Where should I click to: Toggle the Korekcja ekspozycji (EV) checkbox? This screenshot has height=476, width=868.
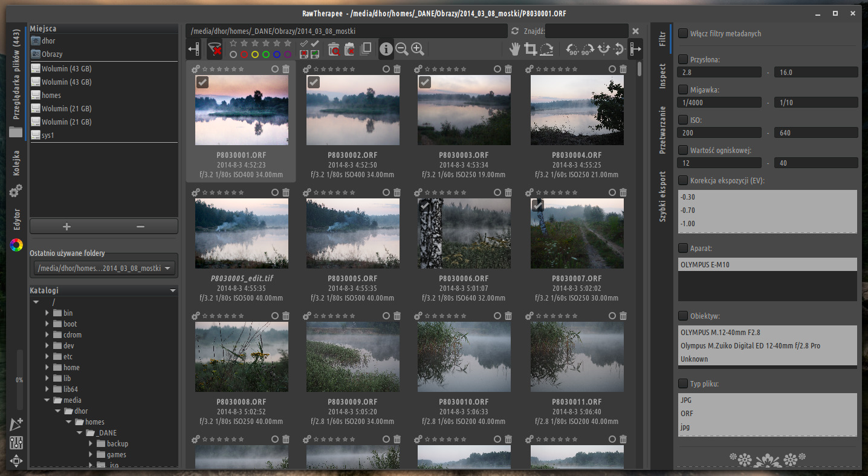pos(683,180)
